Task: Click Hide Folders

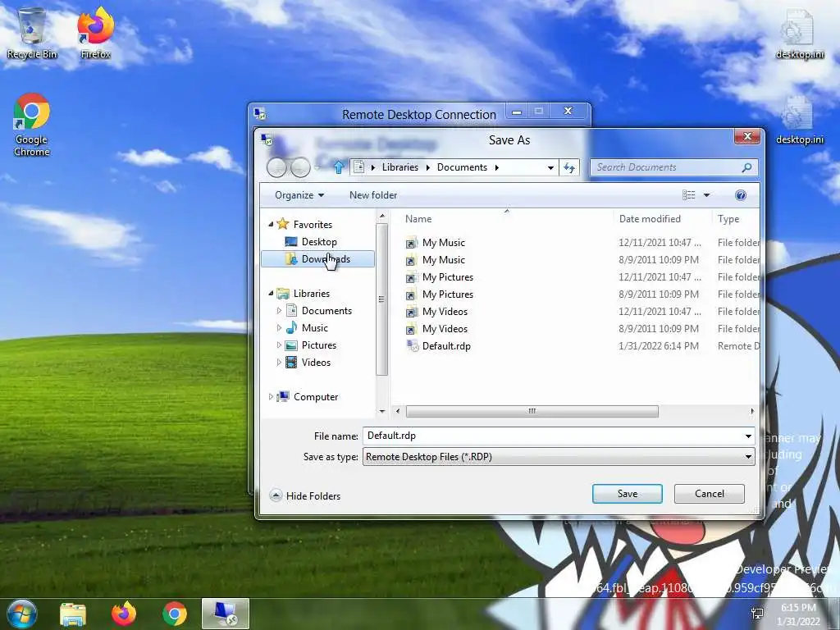Action: pyautogui.click(x=305, y=495)
